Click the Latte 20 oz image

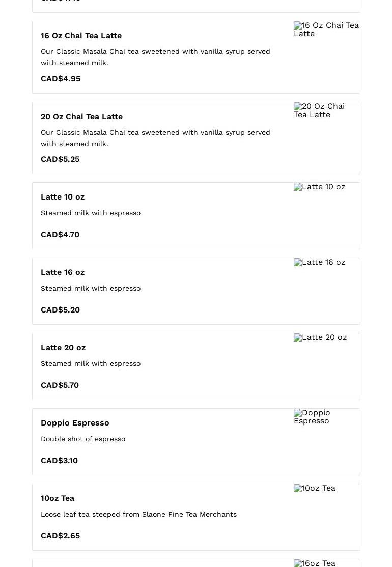(320, 337)
